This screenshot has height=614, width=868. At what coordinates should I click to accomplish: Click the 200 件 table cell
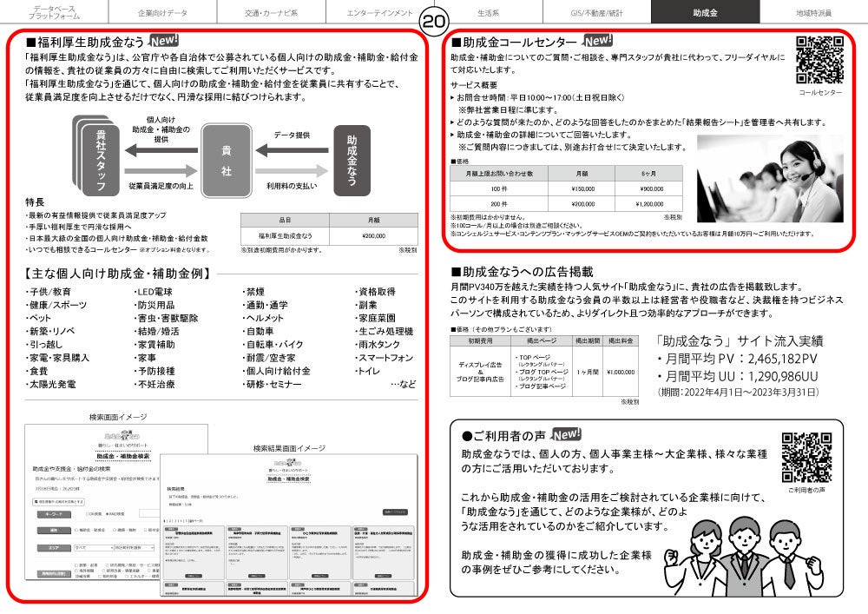(x=499, y=204)
